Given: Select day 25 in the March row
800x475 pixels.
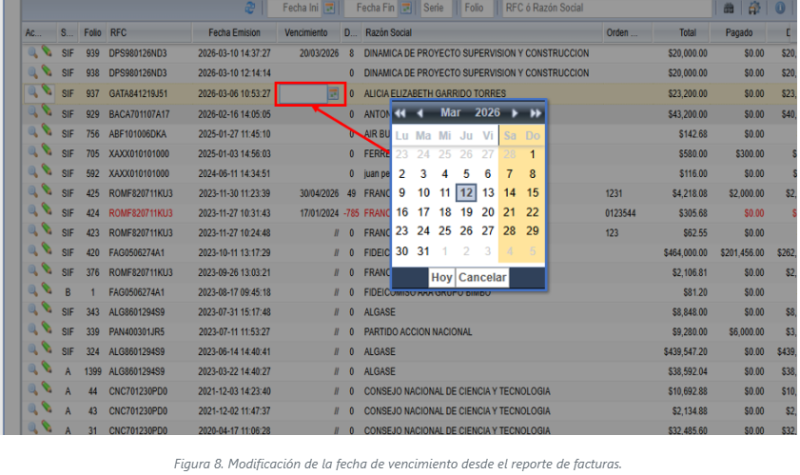Looking at the screenshot, I should tap(445, 231).
